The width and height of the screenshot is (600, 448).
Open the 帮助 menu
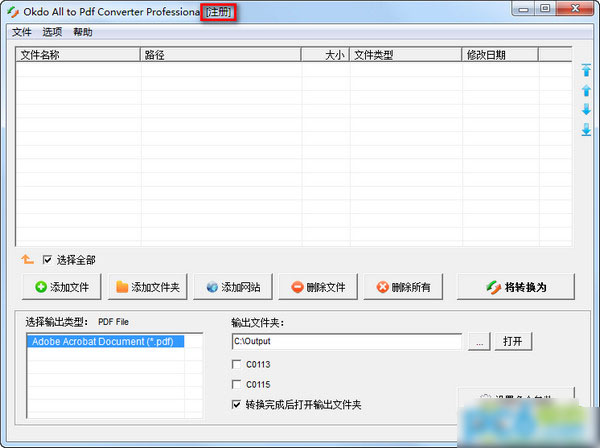[83, 32]
